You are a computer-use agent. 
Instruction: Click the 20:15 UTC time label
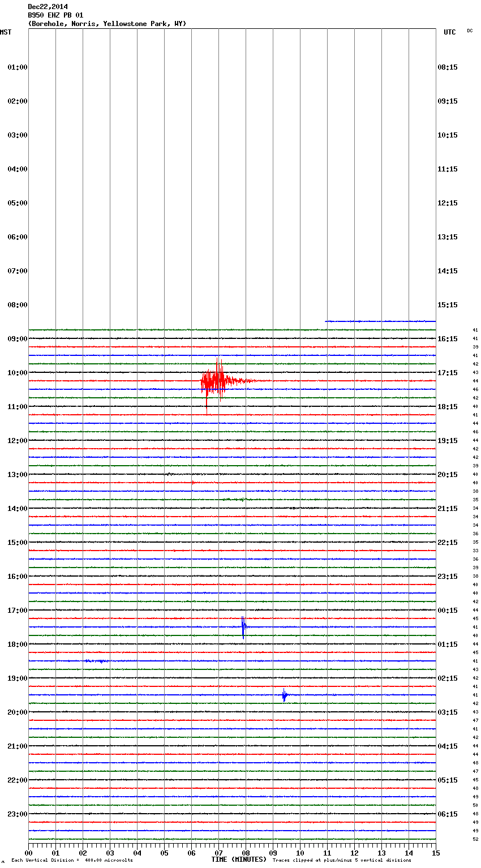(448, 475)
